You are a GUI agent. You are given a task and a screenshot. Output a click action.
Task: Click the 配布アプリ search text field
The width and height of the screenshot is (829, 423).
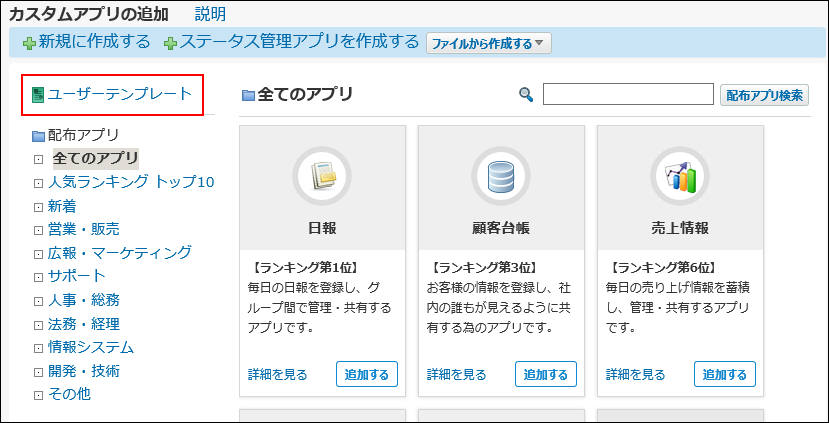[629, 94]
